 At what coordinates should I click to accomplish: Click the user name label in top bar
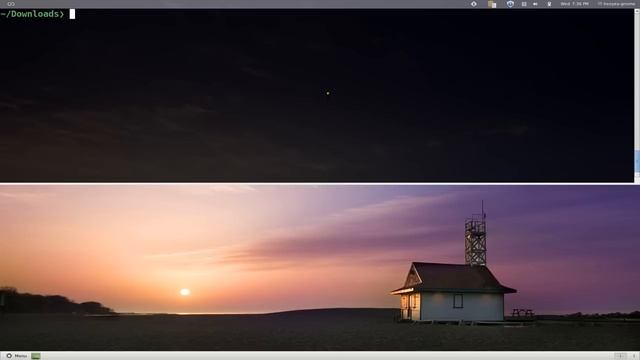(x=616, y=4)
